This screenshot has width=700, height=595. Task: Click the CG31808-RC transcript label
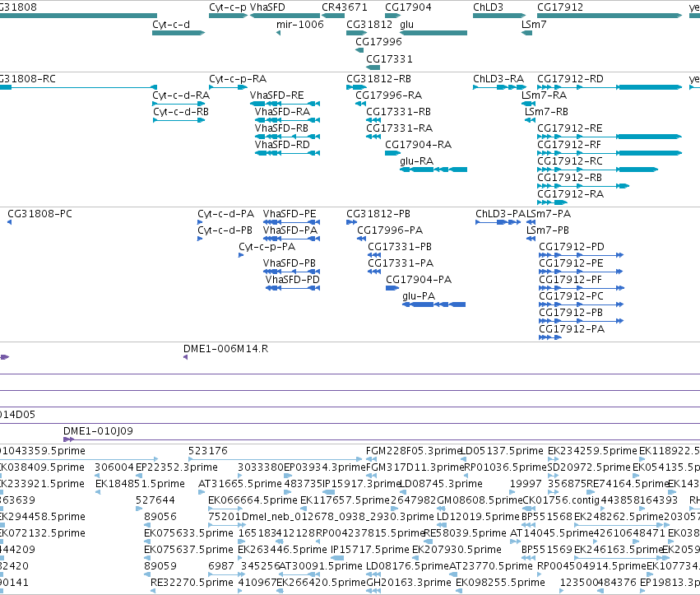pos(28,79)
